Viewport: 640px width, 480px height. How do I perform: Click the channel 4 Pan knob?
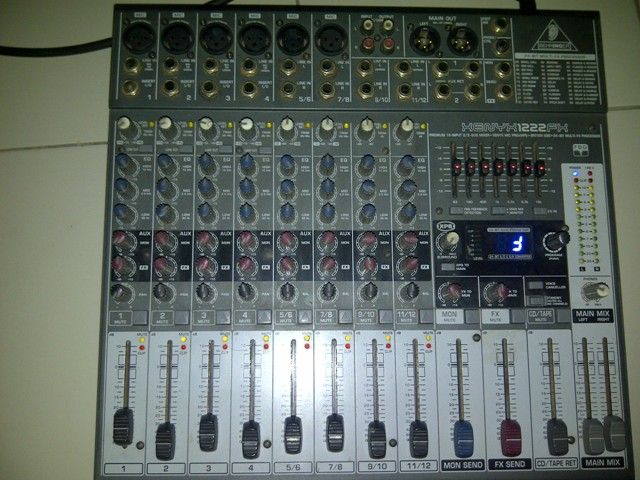(246, 292)
